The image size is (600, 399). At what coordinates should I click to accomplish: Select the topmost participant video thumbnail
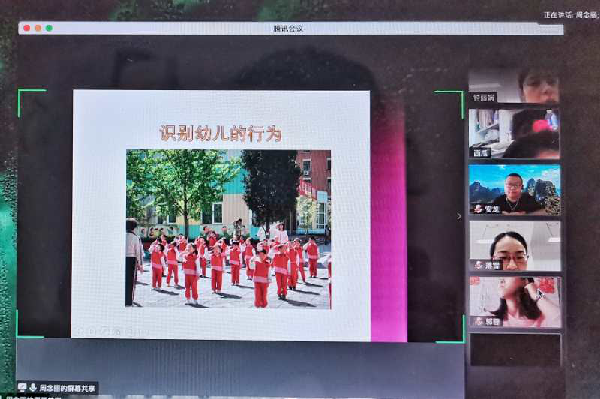click(514, 86)
